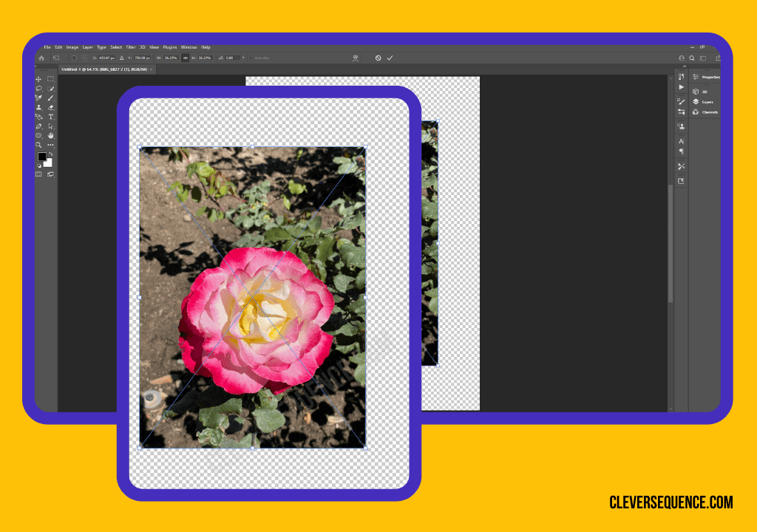Image resolution: width=757 pixels, height=532 pixels.
Task: Open the W scale percentage field
Action: (x=169, y=58)
